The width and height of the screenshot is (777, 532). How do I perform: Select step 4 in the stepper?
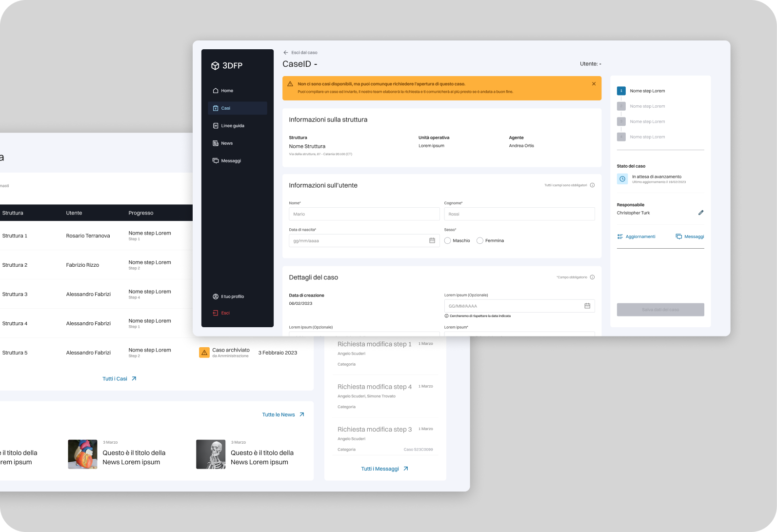pos(641,137)
